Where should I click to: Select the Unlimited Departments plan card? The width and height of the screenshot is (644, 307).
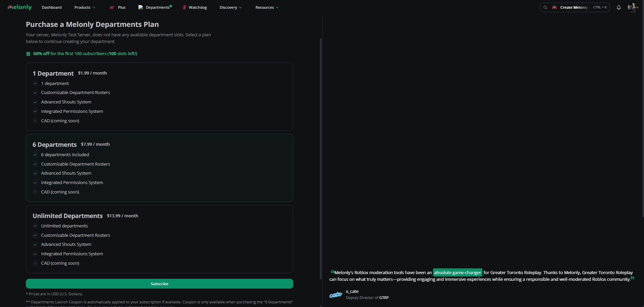click(x=160, y=239)
